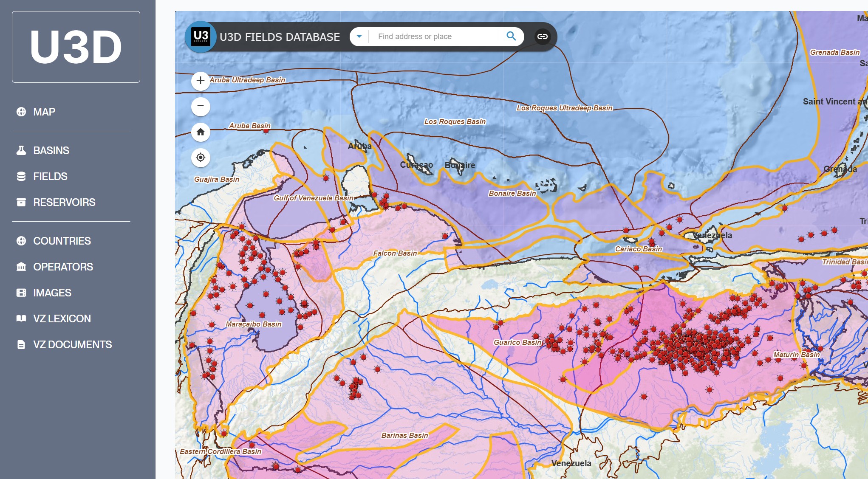Image resolution: width=868 pixels, height=479 pixels.
Task: Click the flask icon beside BASINS
Action: pyautogui.click(x=21, y=150)
